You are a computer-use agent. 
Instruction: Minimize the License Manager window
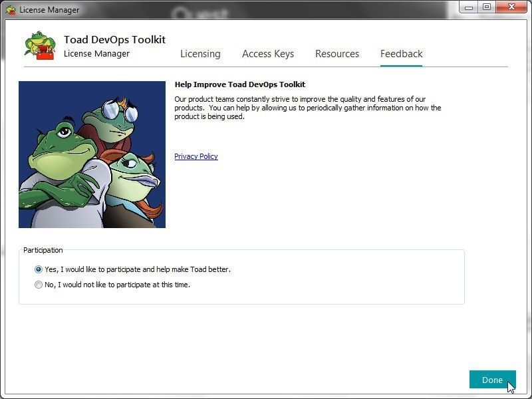(x=469, y=7)
